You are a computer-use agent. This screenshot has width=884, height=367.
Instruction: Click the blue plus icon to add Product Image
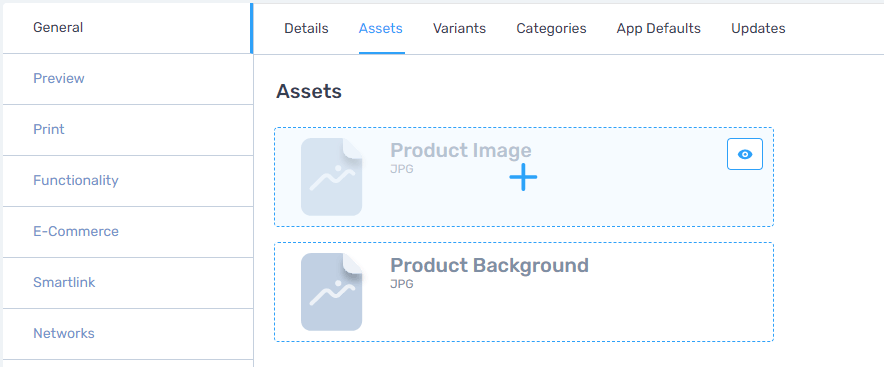tap(523, 178)
